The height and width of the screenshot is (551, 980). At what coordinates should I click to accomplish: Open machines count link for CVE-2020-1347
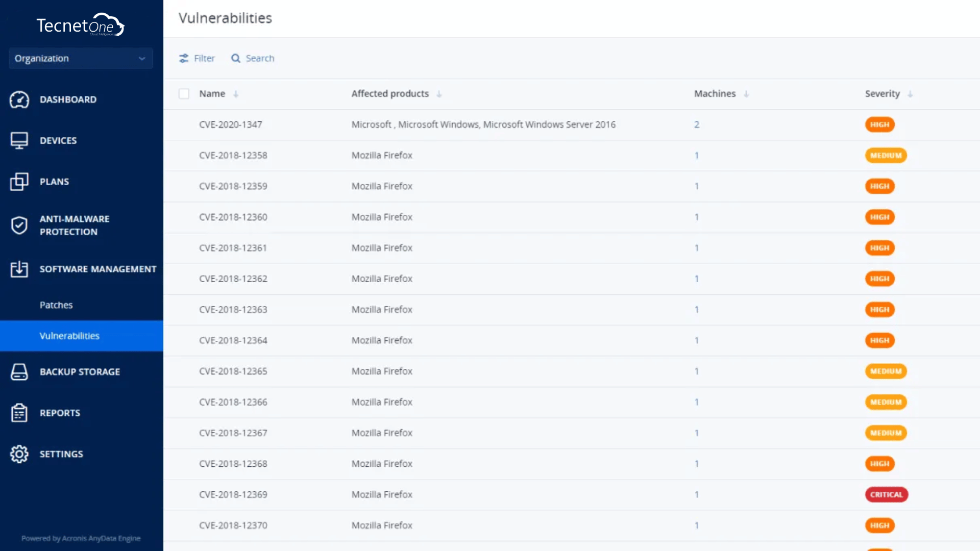point(697,124)
